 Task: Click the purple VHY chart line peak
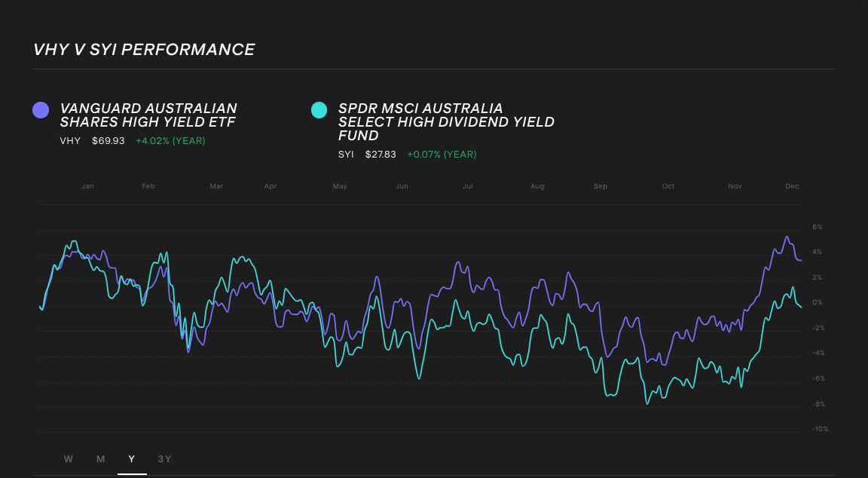787,235
